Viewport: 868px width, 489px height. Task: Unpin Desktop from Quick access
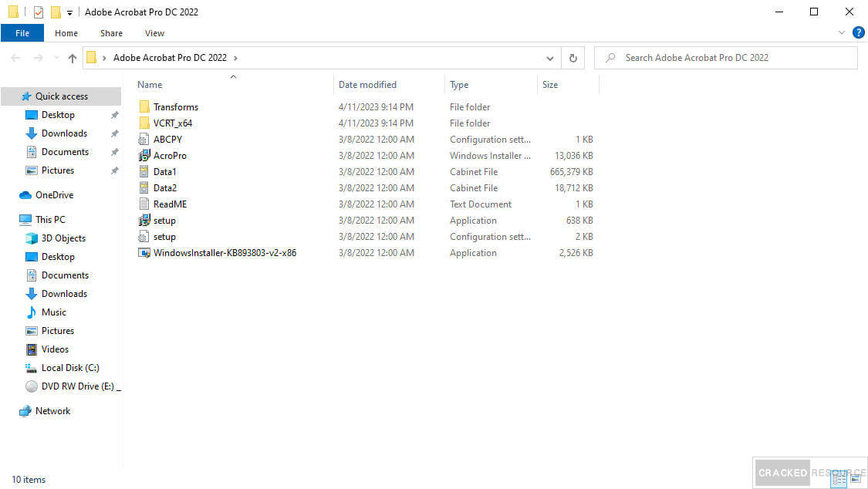pos(115,115)
